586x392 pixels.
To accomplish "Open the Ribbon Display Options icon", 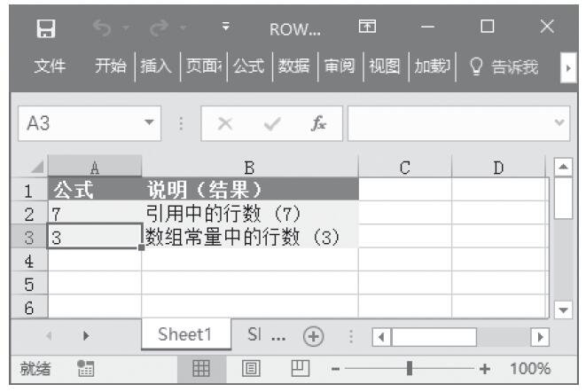I will coord(365,28).
